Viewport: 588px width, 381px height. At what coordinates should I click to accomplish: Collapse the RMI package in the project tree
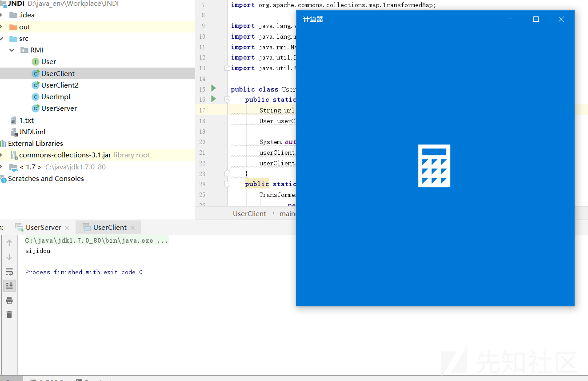(12, 50)
